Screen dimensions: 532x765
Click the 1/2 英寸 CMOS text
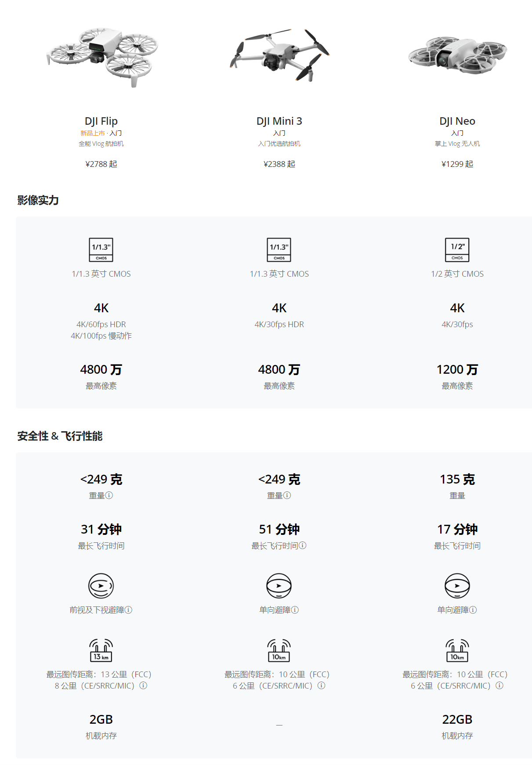pyautogui.click(x=457, y=274)
